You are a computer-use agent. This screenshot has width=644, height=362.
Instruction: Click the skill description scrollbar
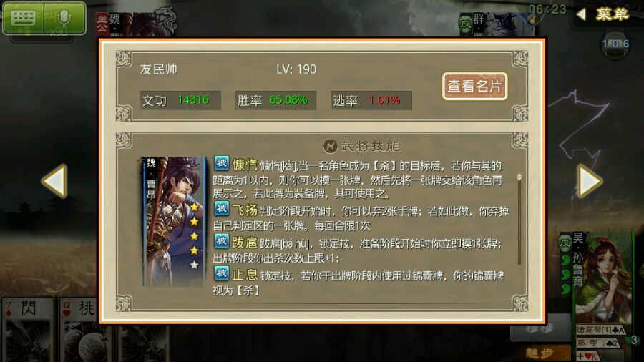point(519,220)
